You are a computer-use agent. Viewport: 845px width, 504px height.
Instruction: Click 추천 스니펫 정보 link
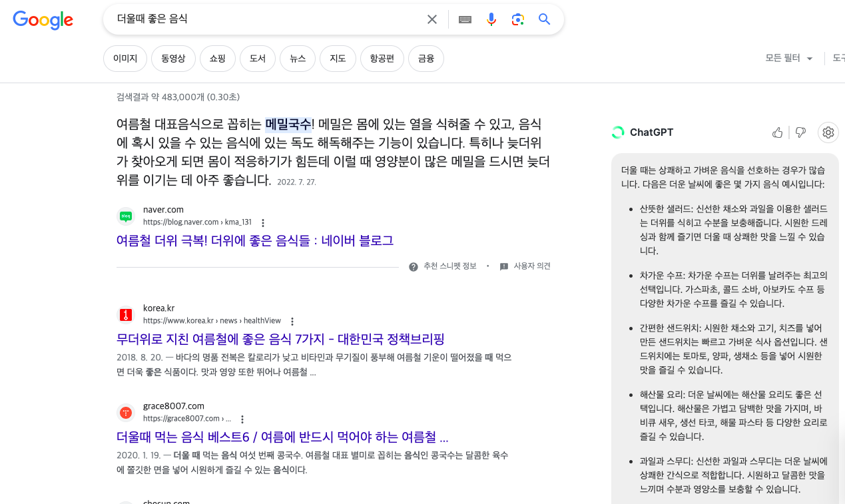click(450, 266)
